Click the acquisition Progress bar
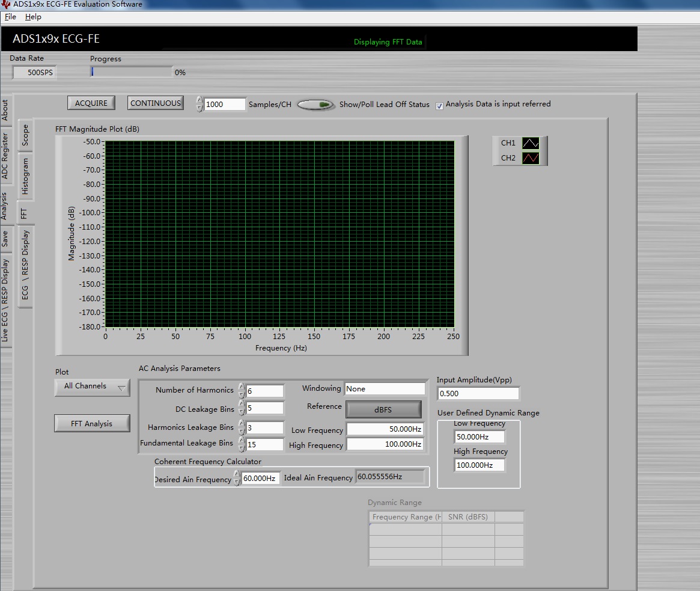 [131, 72]
